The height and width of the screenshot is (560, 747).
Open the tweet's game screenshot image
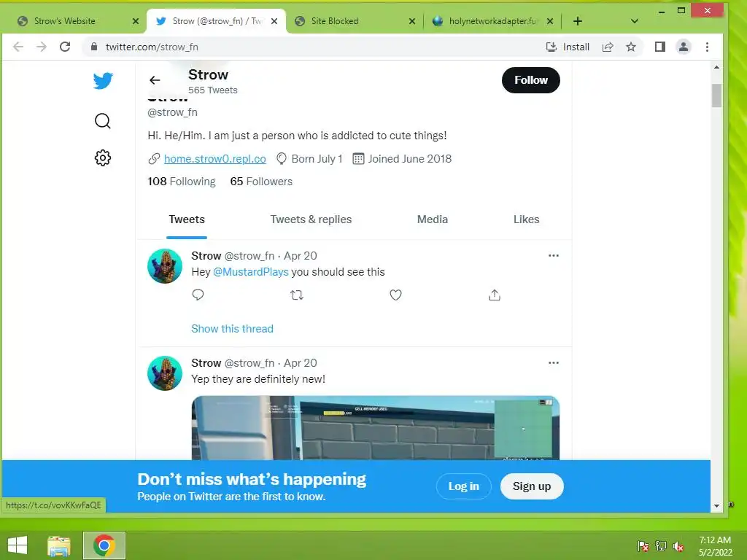[376, 427]
